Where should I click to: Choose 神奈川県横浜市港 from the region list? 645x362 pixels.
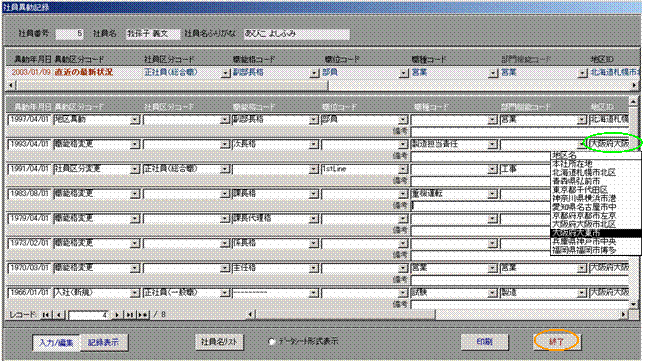pos(596,198)
